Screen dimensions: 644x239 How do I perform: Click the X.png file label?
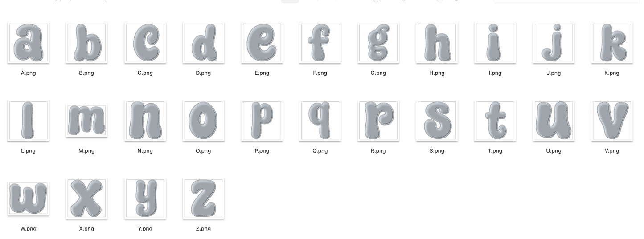(86, 229)
